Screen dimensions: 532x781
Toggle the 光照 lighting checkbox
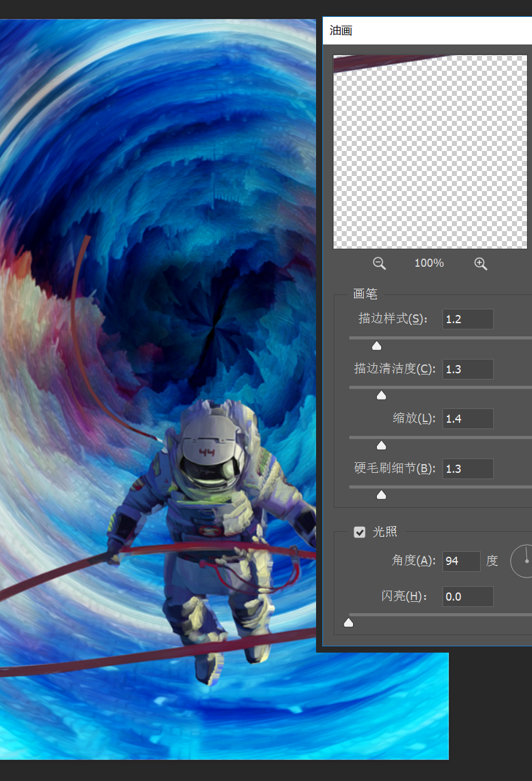pos(360,532)
